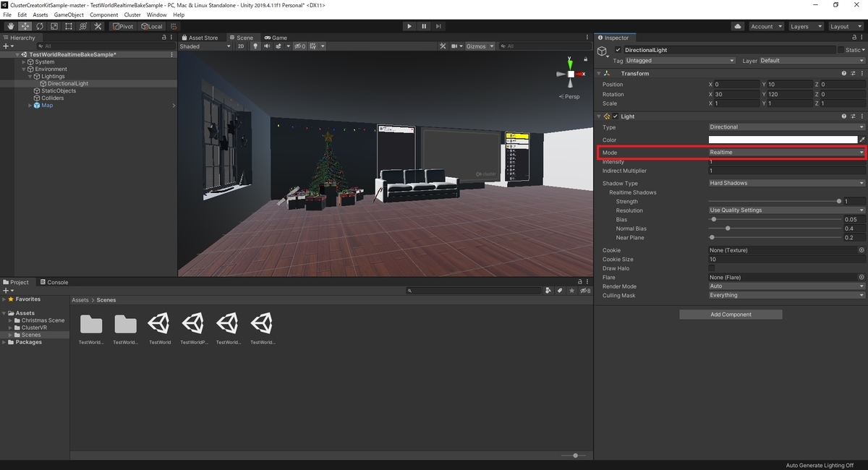
Task: Open cloud services panel
Action: pos(737,26)
